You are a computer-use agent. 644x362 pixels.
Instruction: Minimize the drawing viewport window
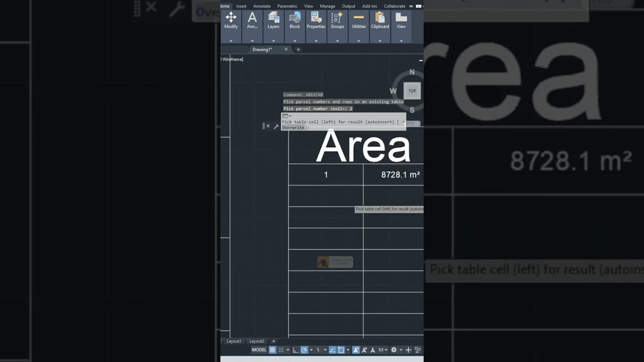click(x=421, y=60)
